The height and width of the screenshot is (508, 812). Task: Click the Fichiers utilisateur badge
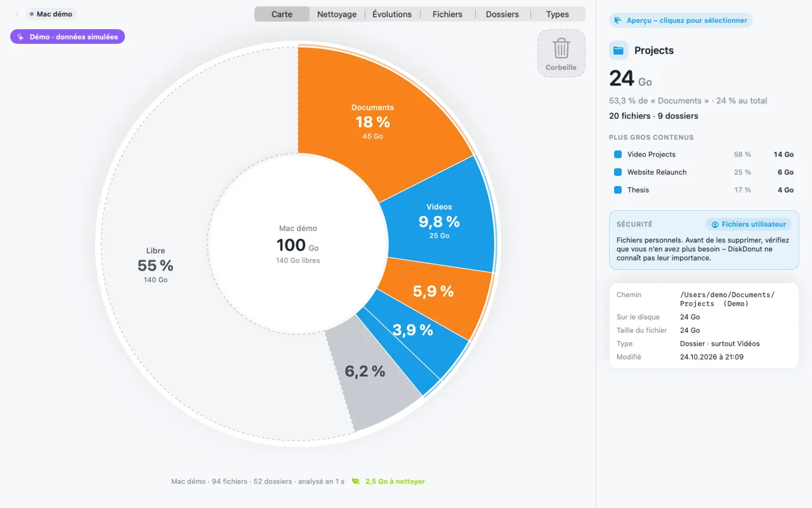pos(749,224)
